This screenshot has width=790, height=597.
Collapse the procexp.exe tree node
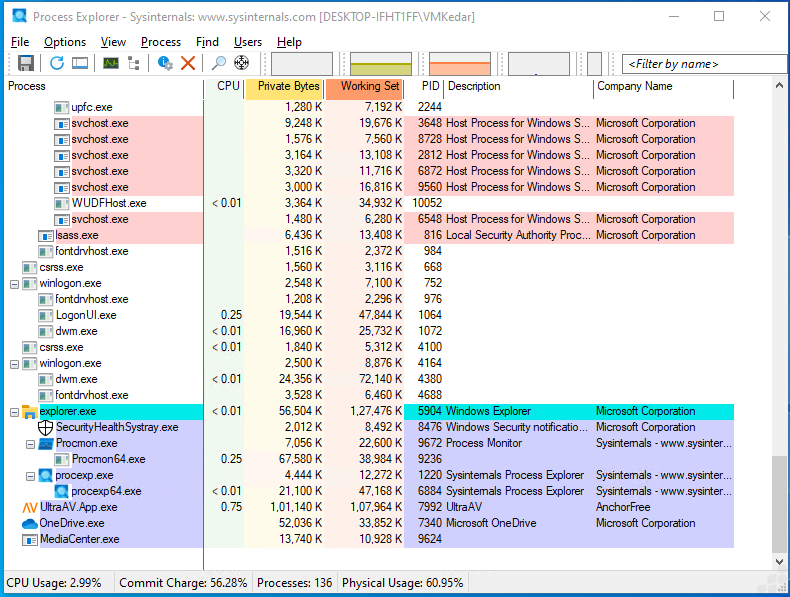point(30,475)
